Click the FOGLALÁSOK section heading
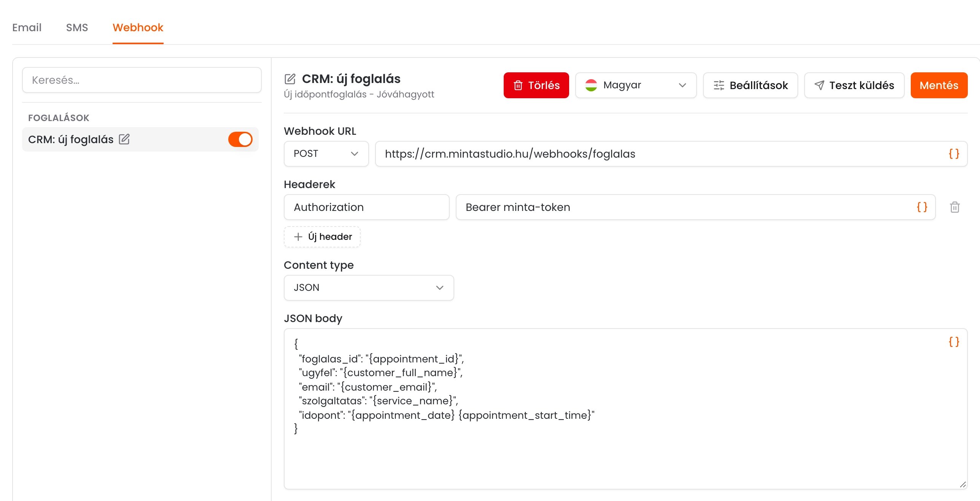The image size is (980, 501). tap(59, 118)
